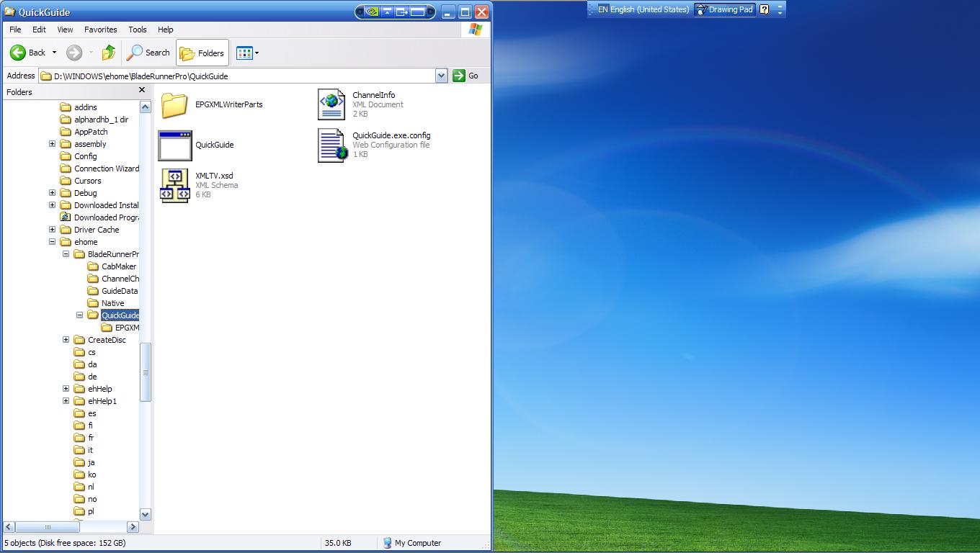Expand the CreateDisc tree node
The height and width of the screenshot is (553, 980).
[66, 340]
